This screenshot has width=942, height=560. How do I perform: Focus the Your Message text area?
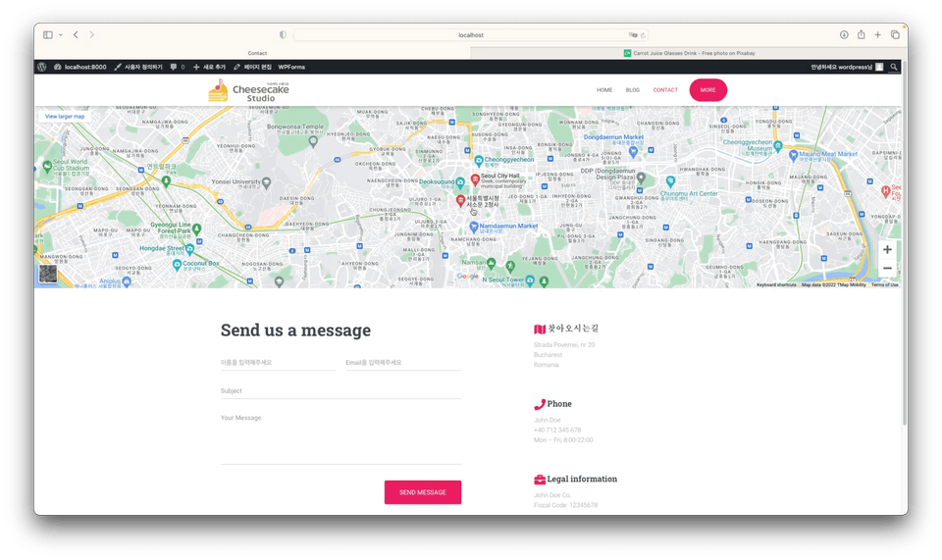(340, 437)
